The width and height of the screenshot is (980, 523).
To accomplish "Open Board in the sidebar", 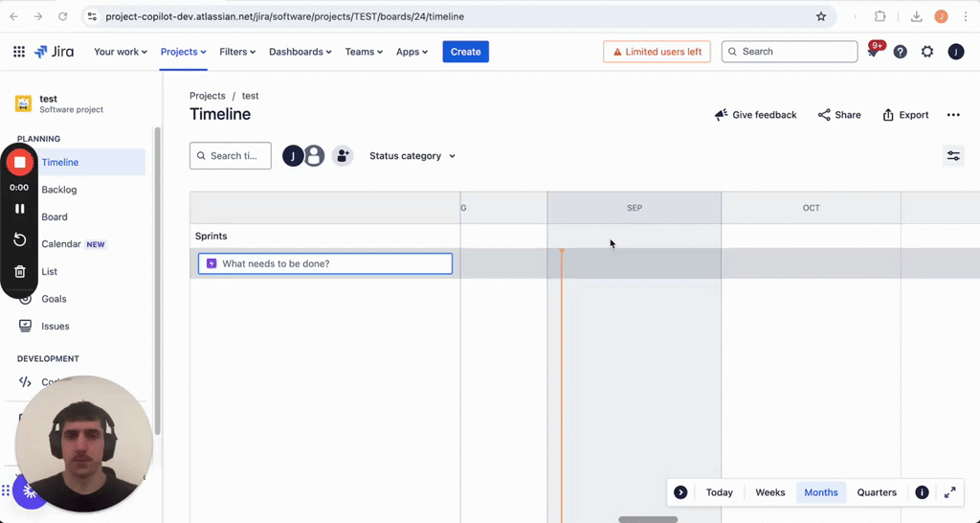I will coord(55,217).
